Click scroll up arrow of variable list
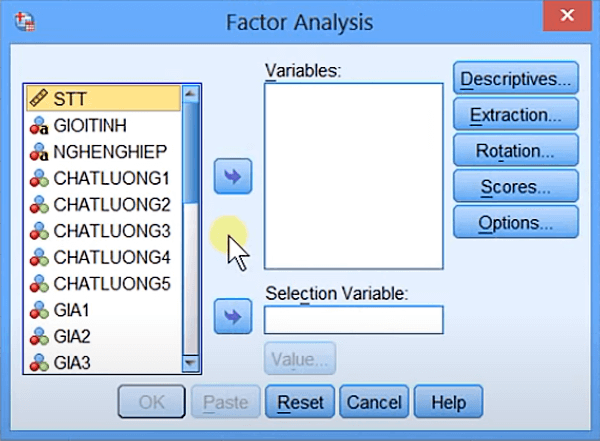The image size is (600, 441). coord(191,94)
